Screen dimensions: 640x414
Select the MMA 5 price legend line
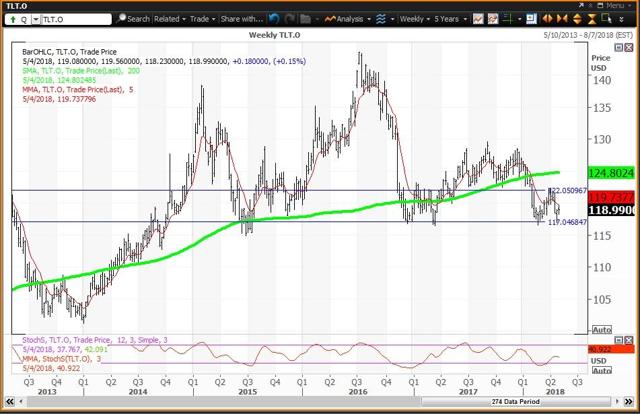pyautogui.click(x=78, y=89)
